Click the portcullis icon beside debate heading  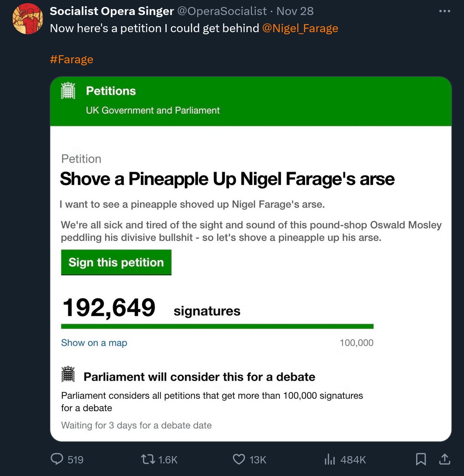point(68,374)
